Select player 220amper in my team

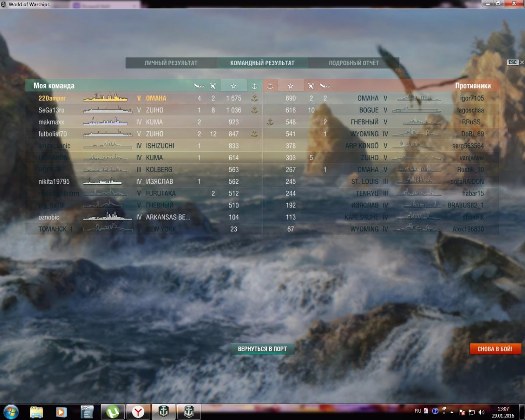tap(52, 98)
